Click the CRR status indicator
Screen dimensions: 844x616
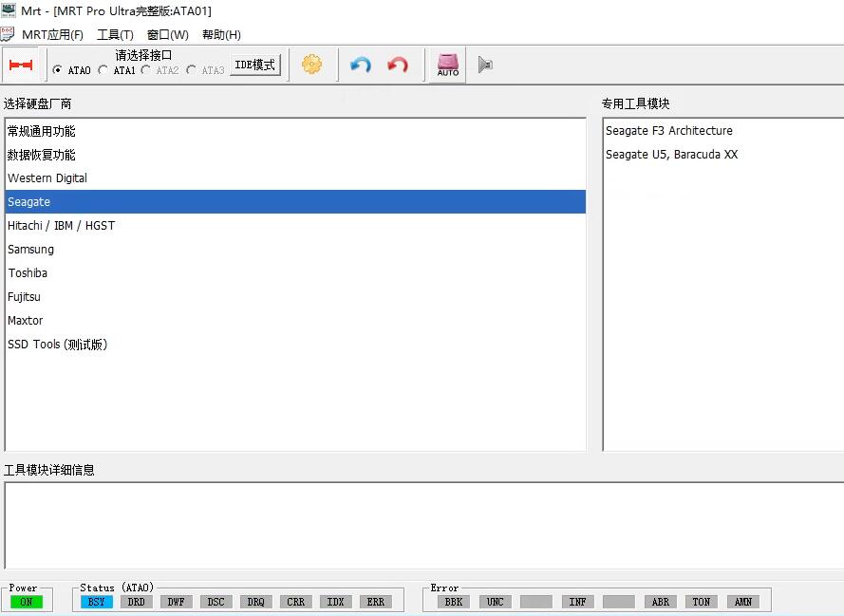pos(295,602)
